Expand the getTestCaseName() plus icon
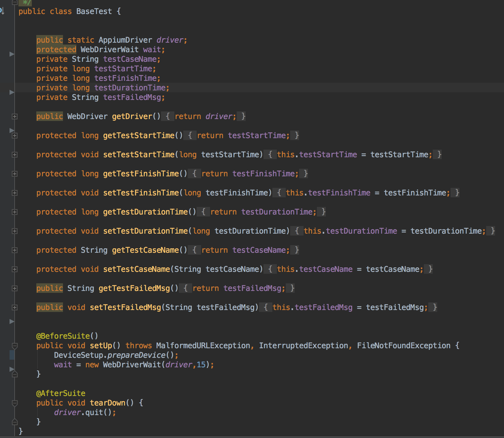504x438 pixels. 15,250
